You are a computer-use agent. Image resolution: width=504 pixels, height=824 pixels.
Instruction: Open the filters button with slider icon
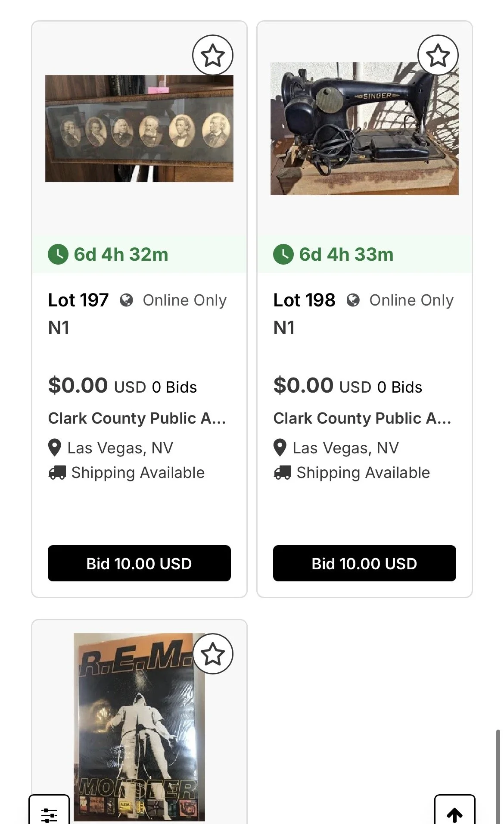tap(49, 810)
